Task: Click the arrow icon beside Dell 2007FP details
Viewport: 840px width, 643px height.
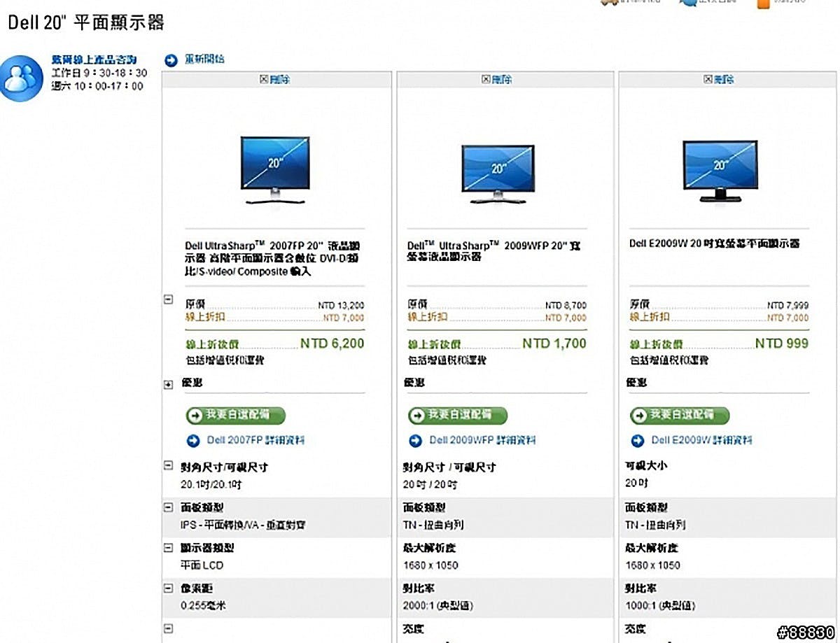Action: click(x=193, y=441)
